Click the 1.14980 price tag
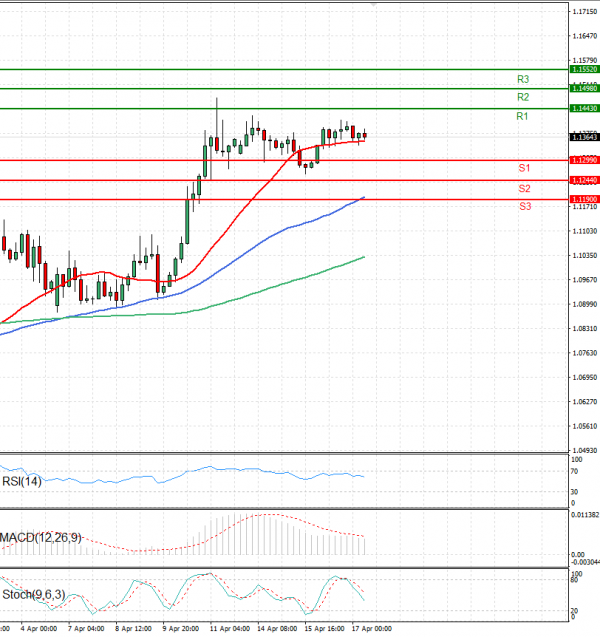This screenshot has height=637, width=600. (x=583, y=88)
